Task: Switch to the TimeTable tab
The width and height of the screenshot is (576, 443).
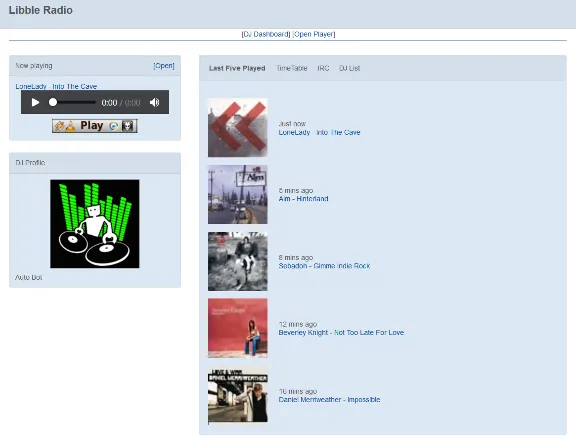Action: [292, 68]
